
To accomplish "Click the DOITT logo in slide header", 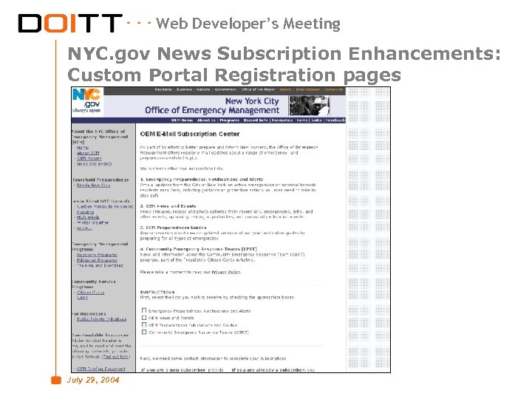I will point(70,23).
